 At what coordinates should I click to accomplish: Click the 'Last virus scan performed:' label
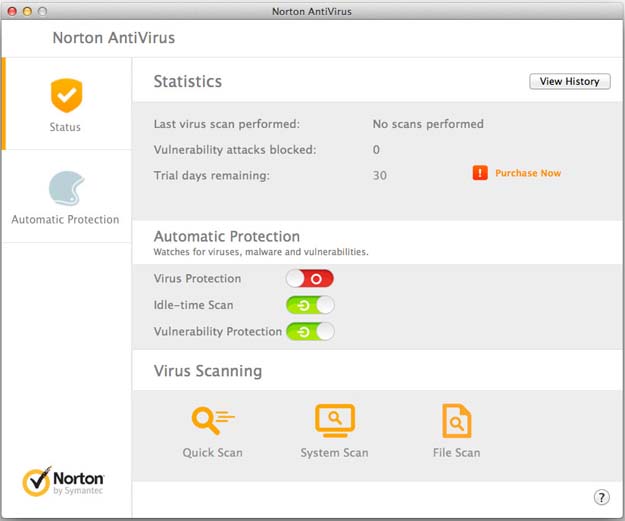(227, 124)
